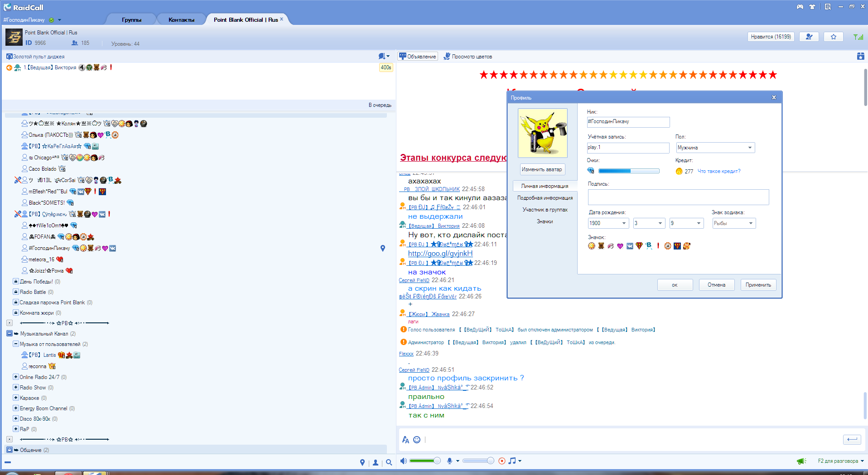Collapse Музыка от пользователей sub-channel
The width and height of the screenshot is (868, 475).
pyautogui.click(x=16, y=344)
